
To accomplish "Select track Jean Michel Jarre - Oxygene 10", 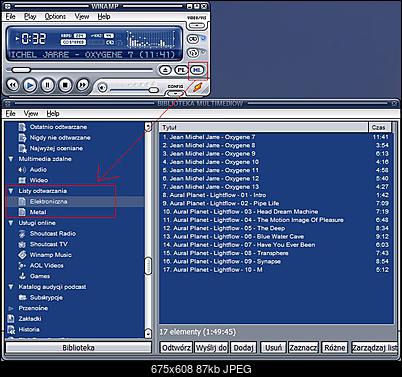I will [x=276, y=162].
